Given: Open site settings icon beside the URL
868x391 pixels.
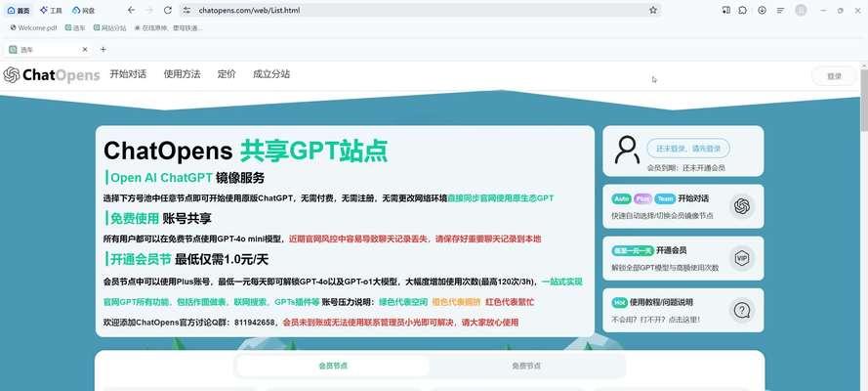Looking at the screenshot, I should tap(186, 10).
